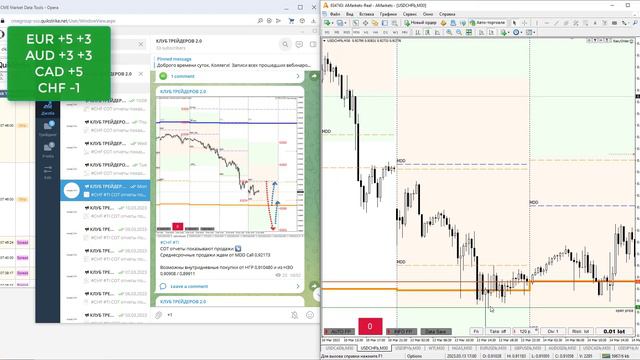This screenshot has height=360, width=640.
Task: Toggle the Telegram side panel icon
Action: (x=313, y=44)
